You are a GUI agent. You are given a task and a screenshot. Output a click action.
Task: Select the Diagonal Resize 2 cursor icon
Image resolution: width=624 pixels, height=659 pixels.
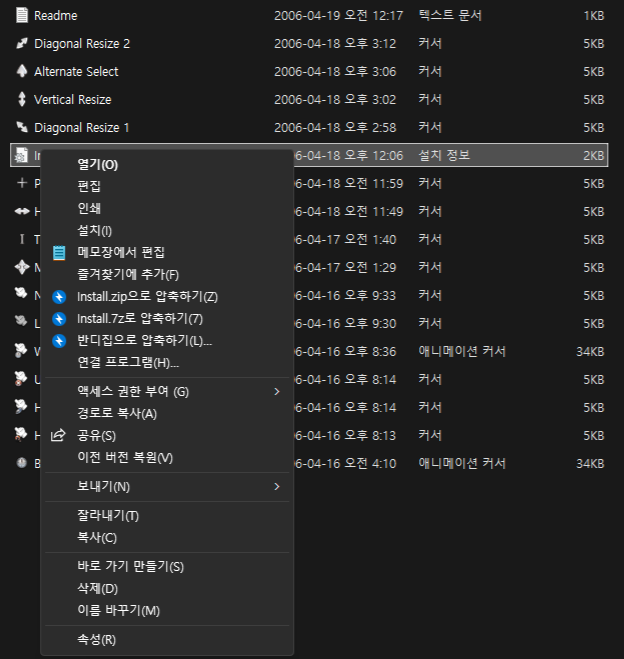pyautogui.click(x=21, y=44)
